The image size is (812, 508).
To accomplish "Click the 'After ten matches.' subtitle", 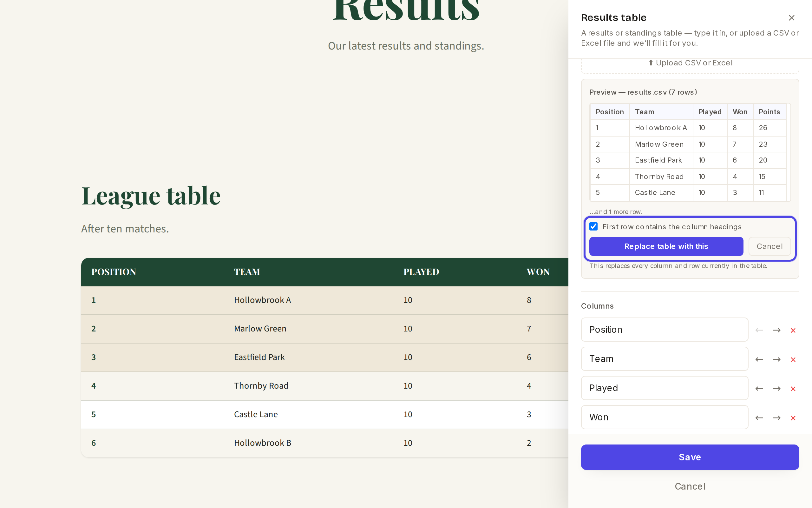I will 125,229.
